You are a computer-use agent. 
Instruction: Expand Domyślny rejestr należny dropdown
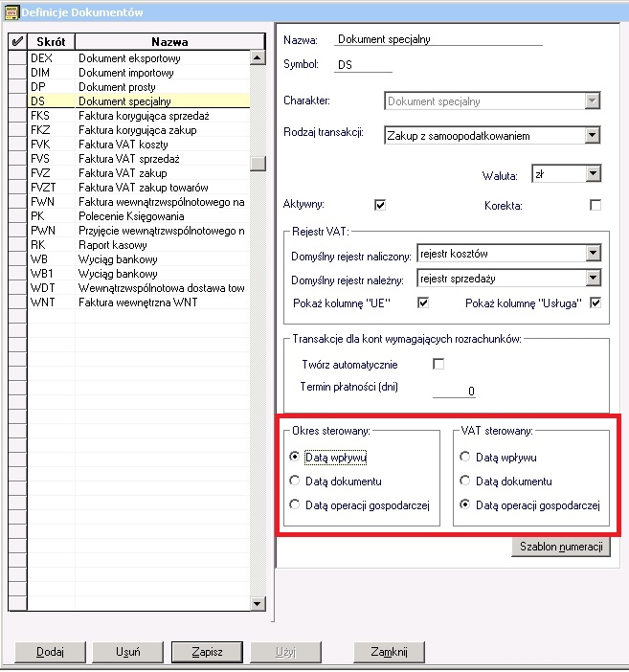(x=594, y=279)
